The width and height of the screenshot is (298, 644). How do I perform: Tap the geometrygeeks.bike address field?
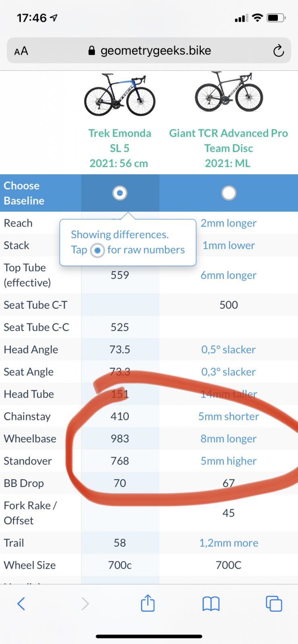pos(155,51)
